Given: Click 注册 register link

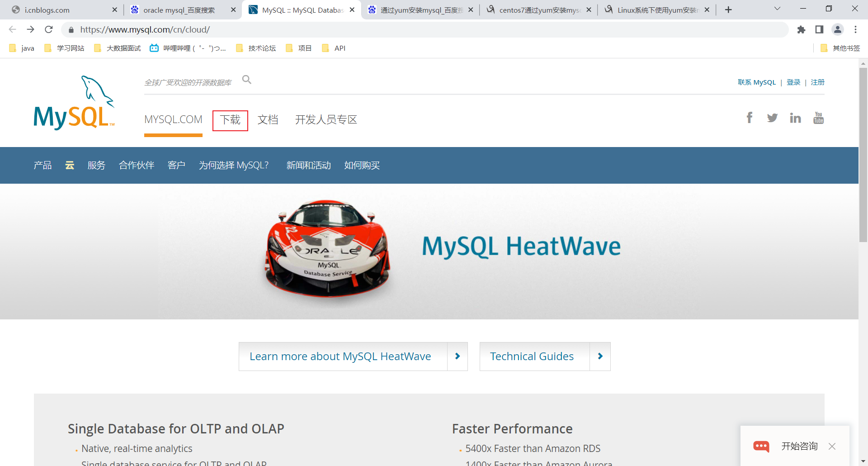Looking at the screenshot, I should tap(818, 82).
